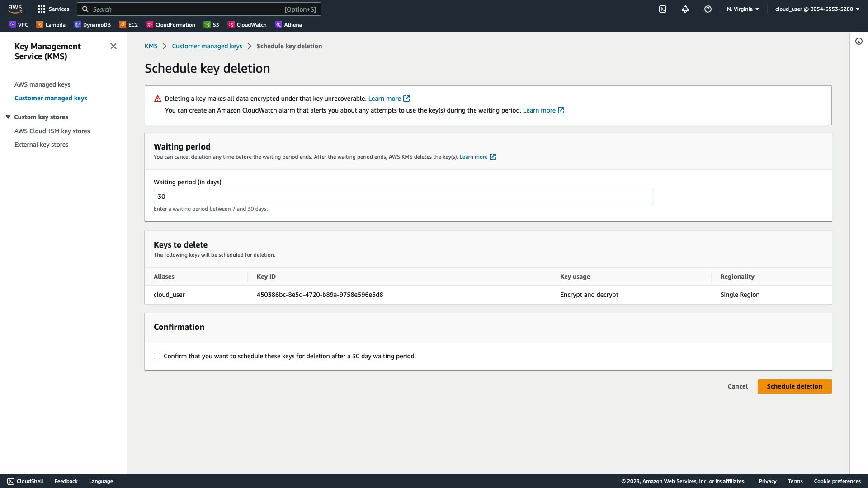Open the N. Virginia region dropdown

tap(743, 9)
